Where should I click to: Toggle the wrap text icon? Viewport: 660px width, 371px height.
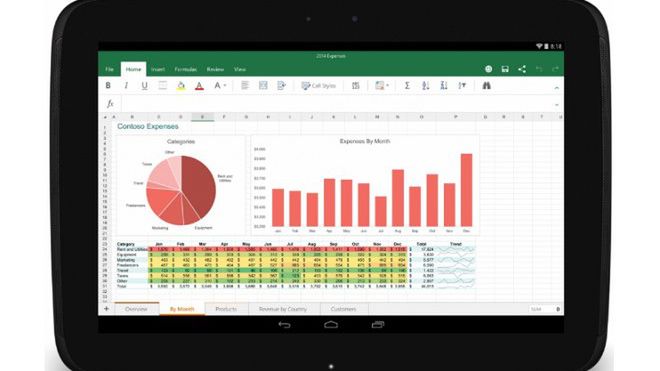click(281, 85)
